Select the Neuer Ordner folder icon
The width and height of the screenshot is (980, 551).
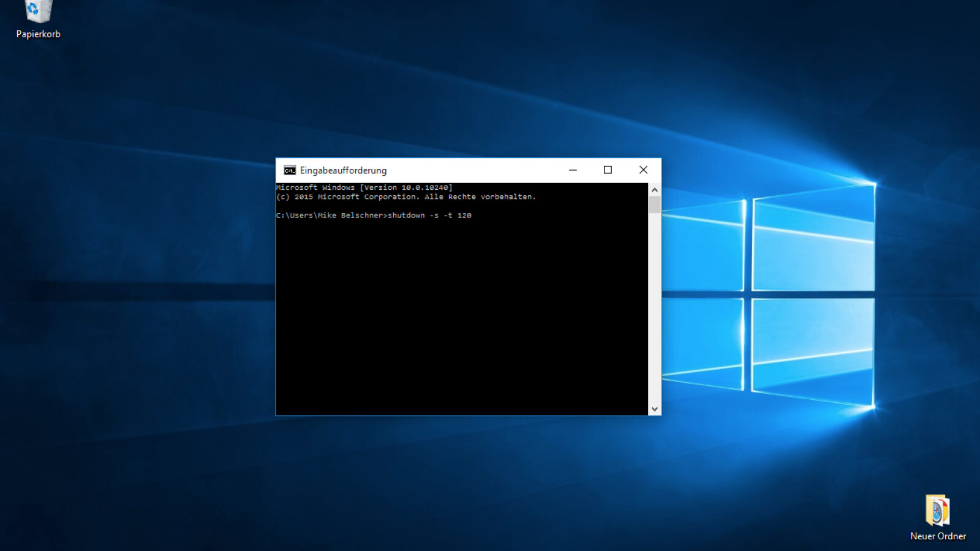(937, 510)
